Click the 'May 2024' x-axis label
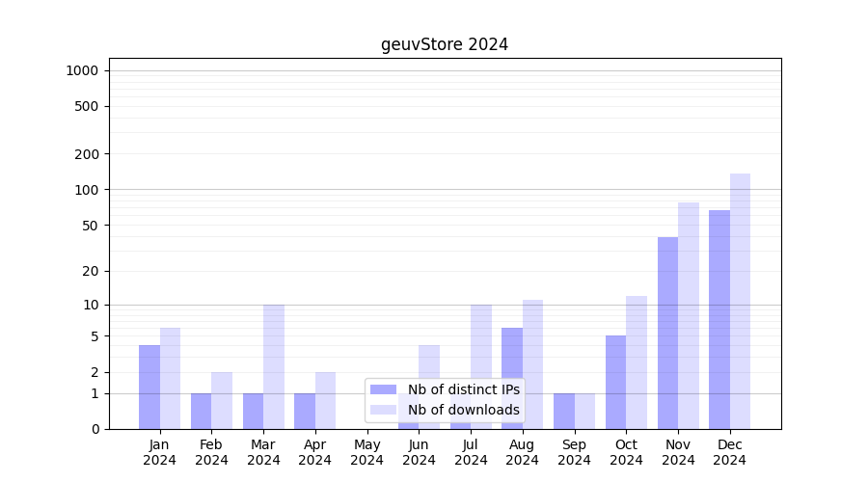Image resolution: width=868 pixels, height=482 pixels. tap(367, 452)
